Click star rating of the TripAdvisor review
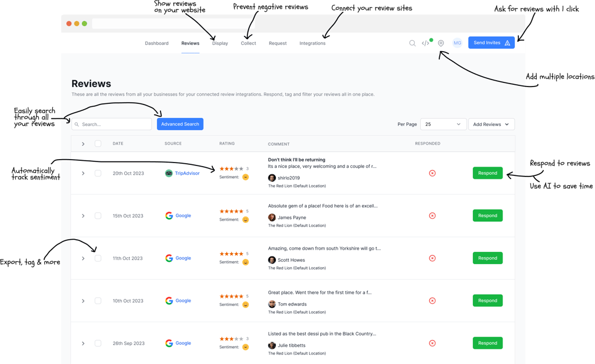Viewport: 595px width, 364px height. [231, 169]
